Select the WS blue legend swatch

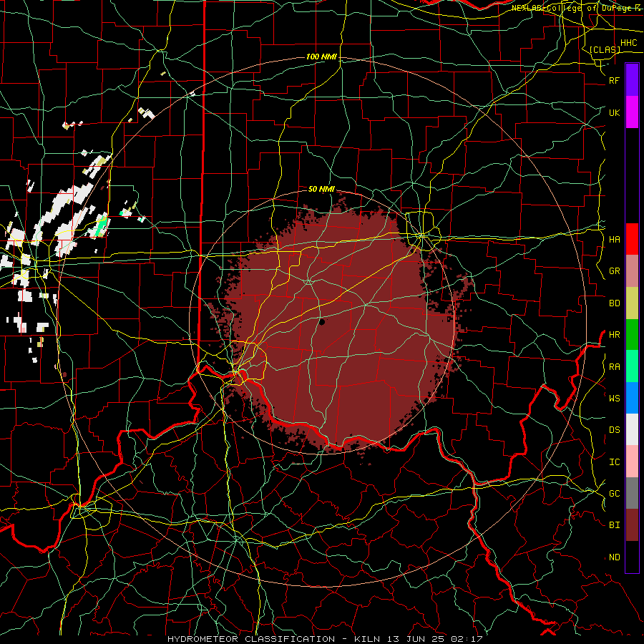tap(632, 398)
